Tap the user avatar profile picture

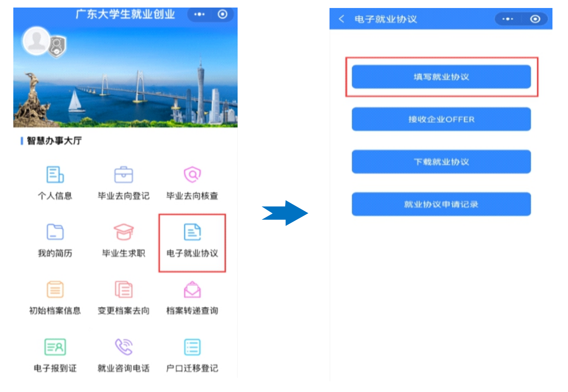coord(36,41)
